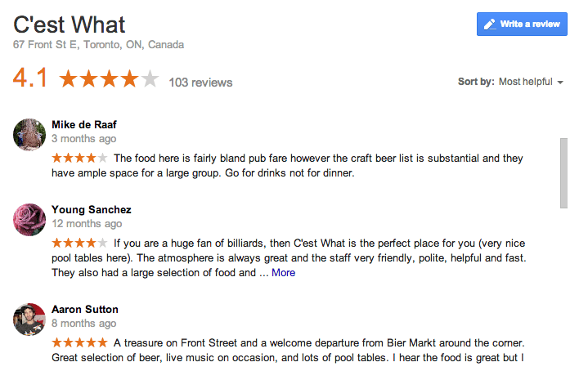588x389 pixels.
Task: Click Young Sanchez's four-star rating
Action: [x=79, y=243]
